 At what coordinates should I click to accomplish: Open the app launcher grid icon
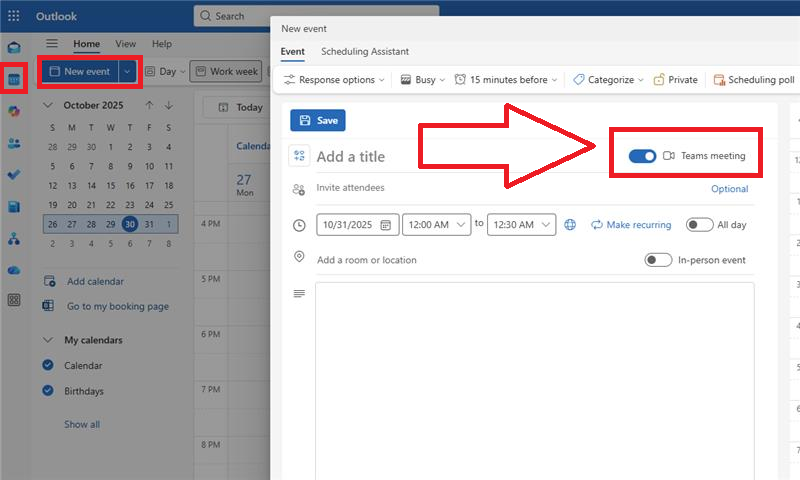14,16
